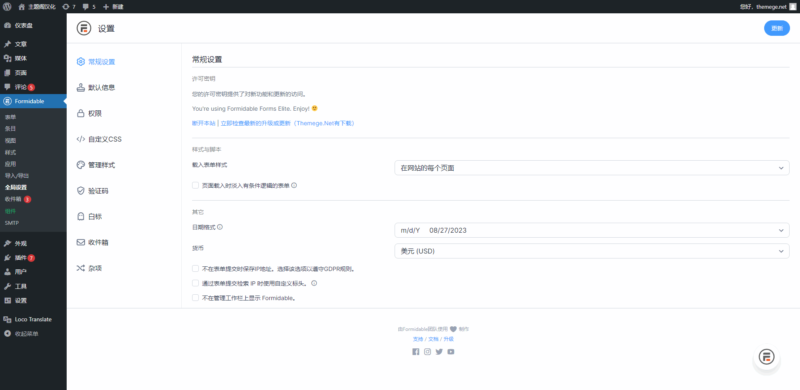
Task: Select the 默认信息 default messages tab
Action: coord(96,88)
